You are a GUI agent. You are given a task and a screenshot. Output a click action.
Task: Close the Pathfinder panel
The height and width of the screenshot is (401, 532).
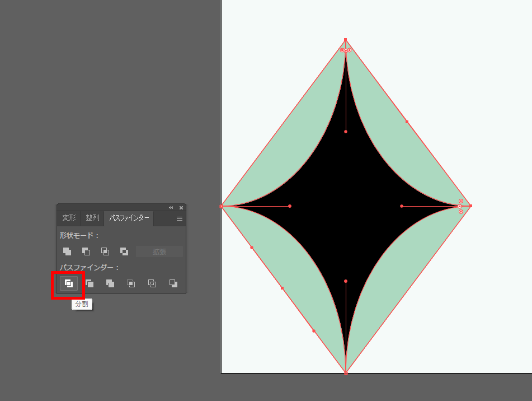click(181, 207)
